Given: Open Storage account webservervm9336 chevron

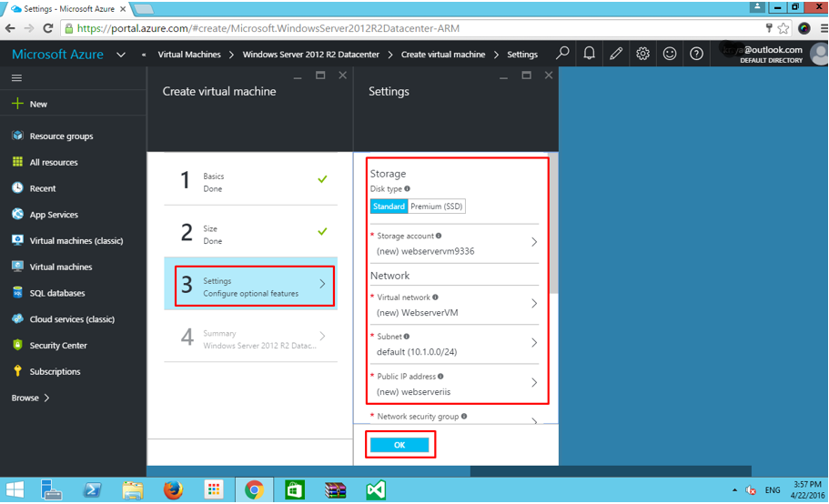Looking at the screenshot, I should click(x=534, y=242).
